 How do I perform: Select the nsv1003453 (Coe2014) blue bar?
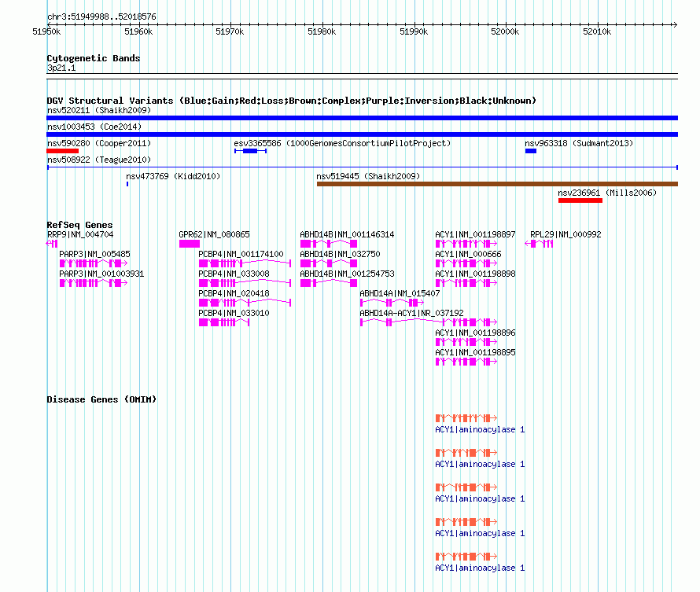coord(362,134)
